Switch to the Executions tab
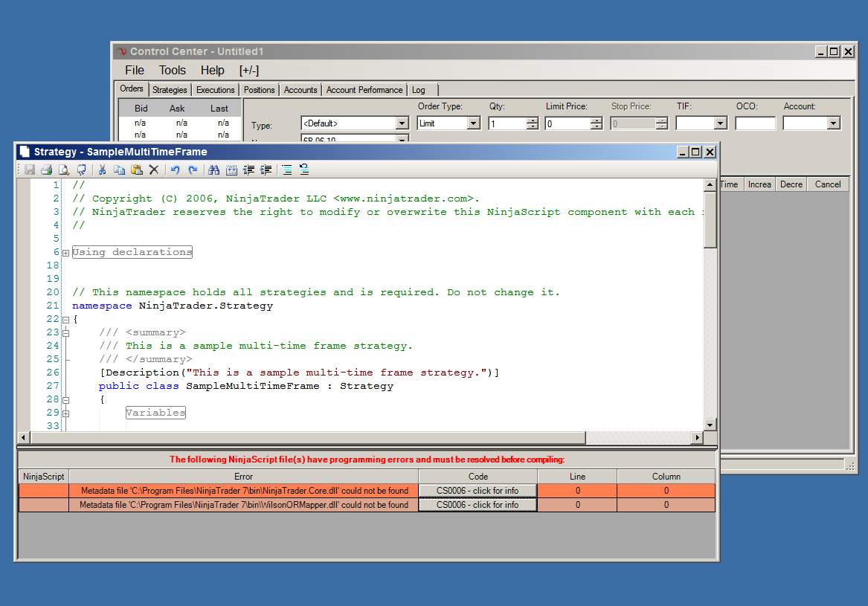 [216, 90]
